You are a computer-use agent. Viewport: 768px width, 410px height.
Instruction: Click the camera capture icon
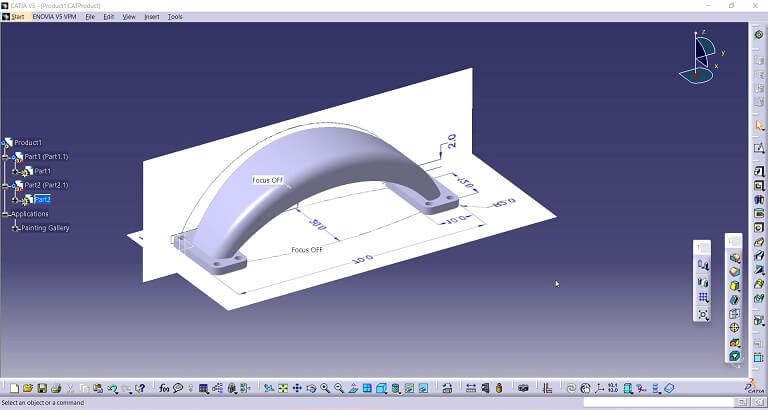tap(523, 388)
